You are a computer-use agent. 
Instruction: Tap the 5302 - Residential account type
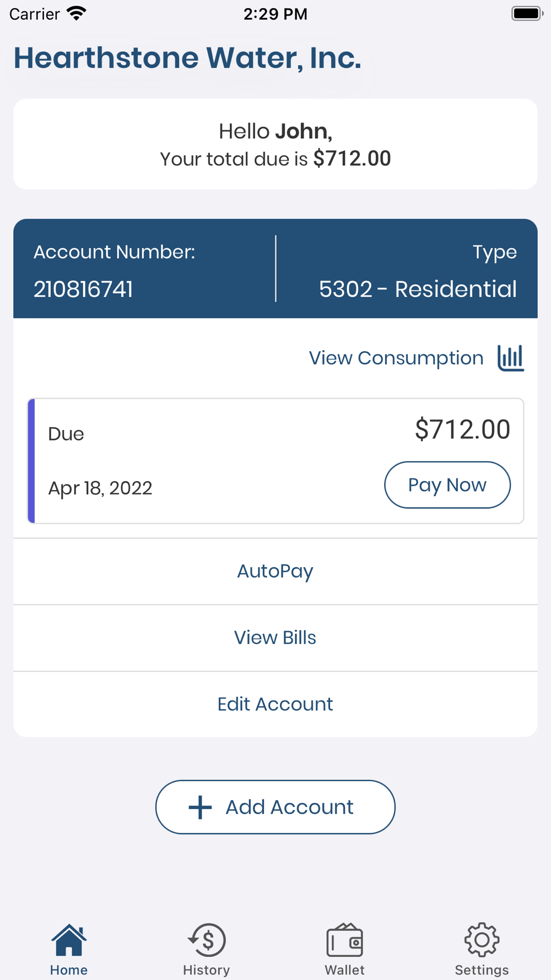coord(418,289)
